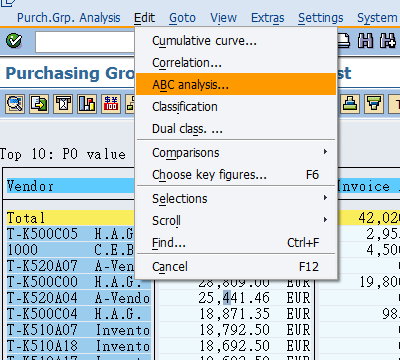The image size is (400, 360).
Task: Click vendor name A-Vendo in T-K520A04 row
Action: 122,298
